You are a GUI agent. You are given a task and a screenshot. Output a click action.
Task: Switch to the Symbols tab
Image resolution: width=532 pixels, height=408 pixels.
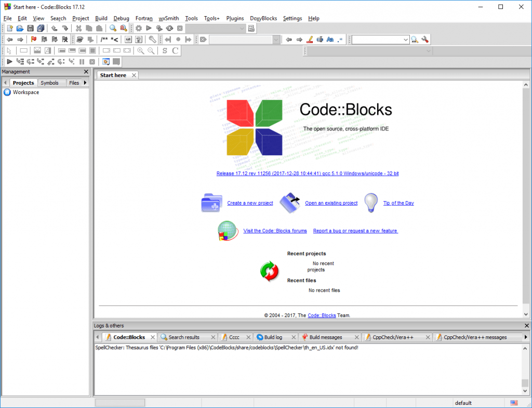point(49,83)
